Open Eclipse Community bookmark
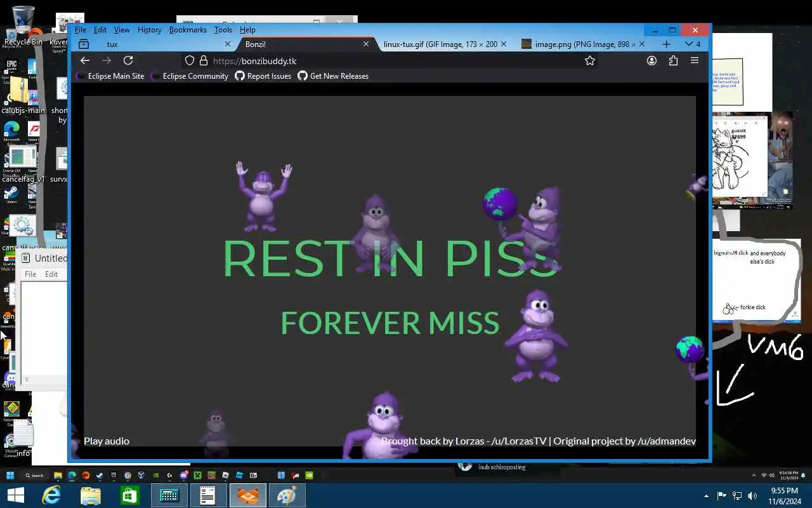 pos(190,76)
